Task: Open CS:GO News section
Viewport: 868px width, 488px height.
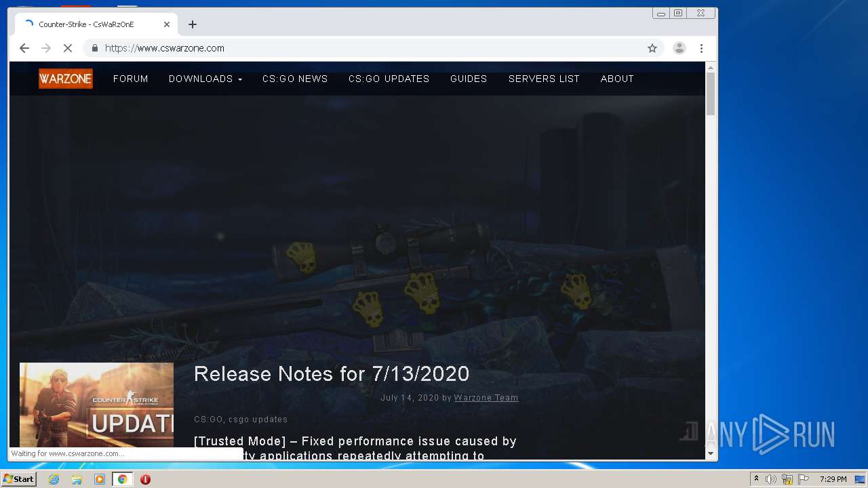Action: point(295,79)
